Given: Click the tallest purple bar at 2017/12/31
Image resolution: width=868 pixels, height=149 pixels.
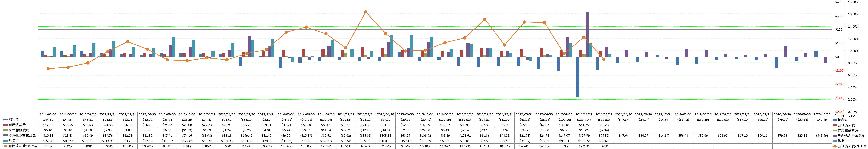Looking at the screenshot, I should [587, 34].
